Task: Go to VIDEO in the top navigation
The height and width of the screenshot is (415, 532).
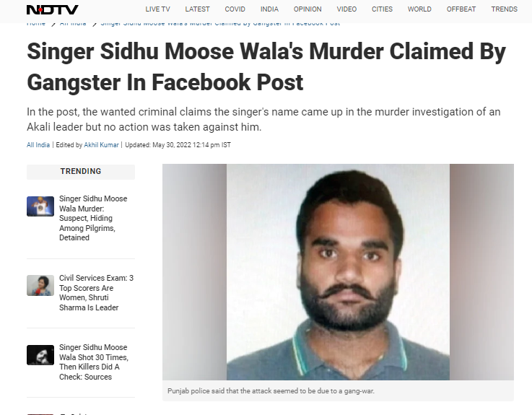Action: coord(346,9)
